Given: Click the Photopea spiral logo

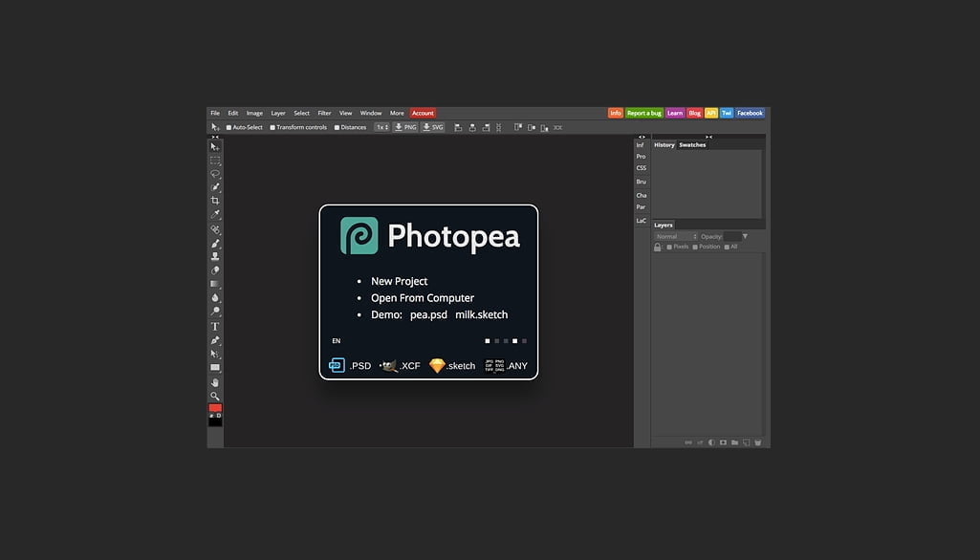Looking at the screenshot, I should tap(359, 236).
